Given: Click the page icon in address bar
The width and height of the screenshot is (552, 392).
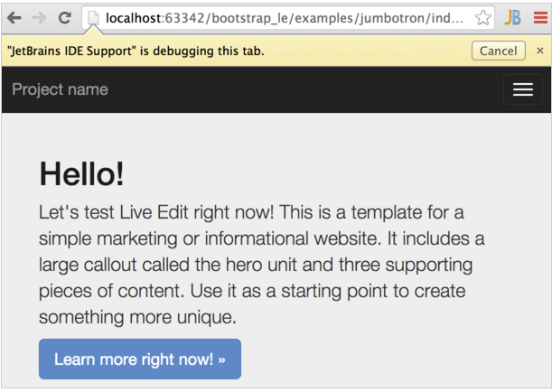Looking at the screenshot, I should click(93, 17).
